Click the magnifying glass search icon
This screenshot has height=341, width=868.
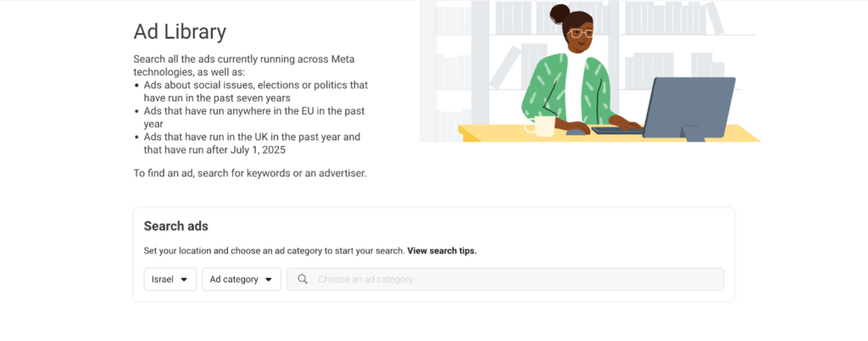point(303,279)
